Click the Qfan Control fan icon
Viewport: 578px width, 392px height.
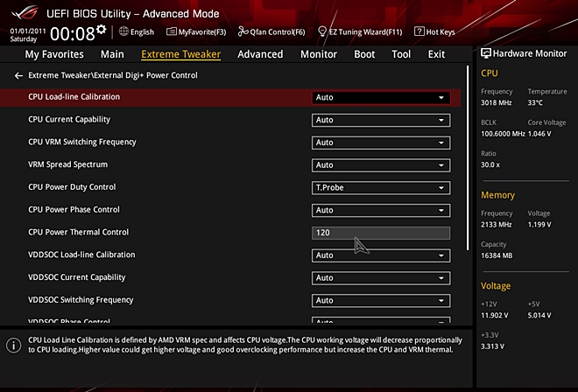point(243,31)
